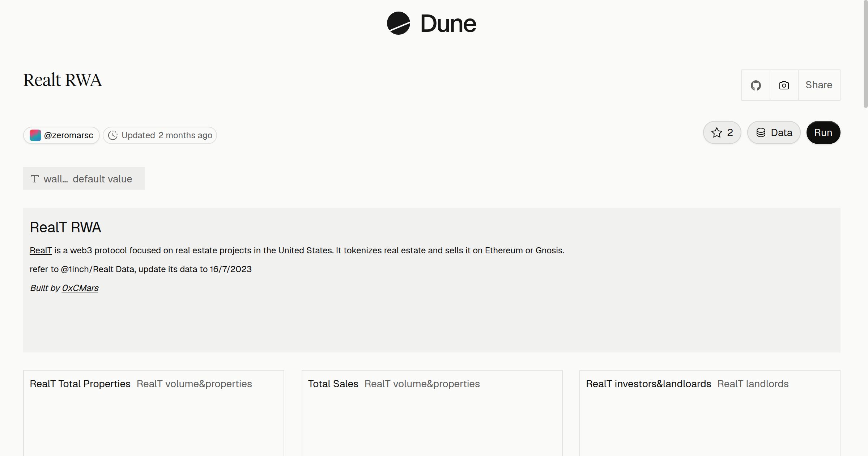Click the database icon in Data button
The height and width of the screenshot is (456, 868).
761,132
